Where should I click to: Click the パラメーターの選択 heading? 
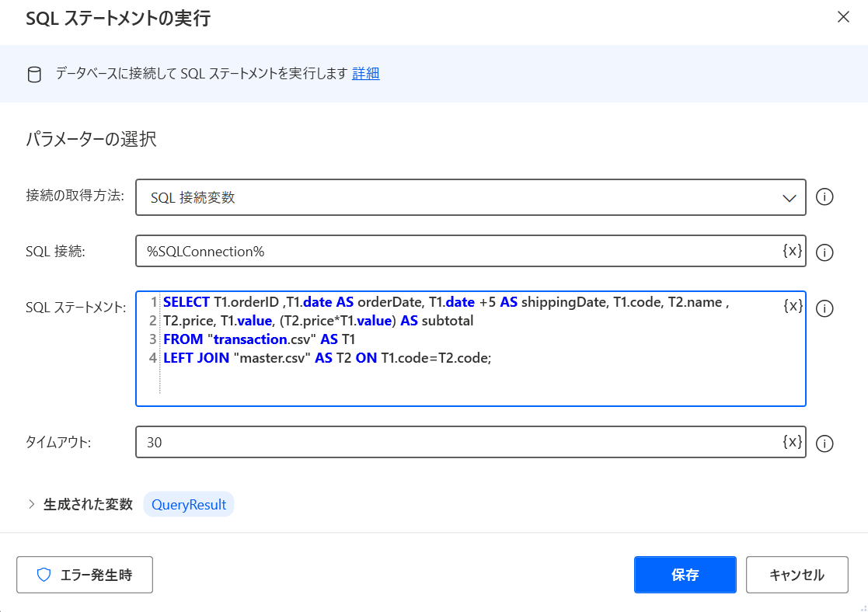coord(92,139)
